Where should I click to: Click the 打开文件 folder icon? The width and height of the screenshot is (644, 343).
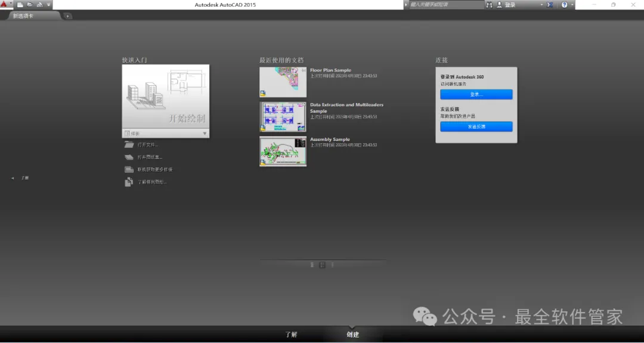point(129,144)
